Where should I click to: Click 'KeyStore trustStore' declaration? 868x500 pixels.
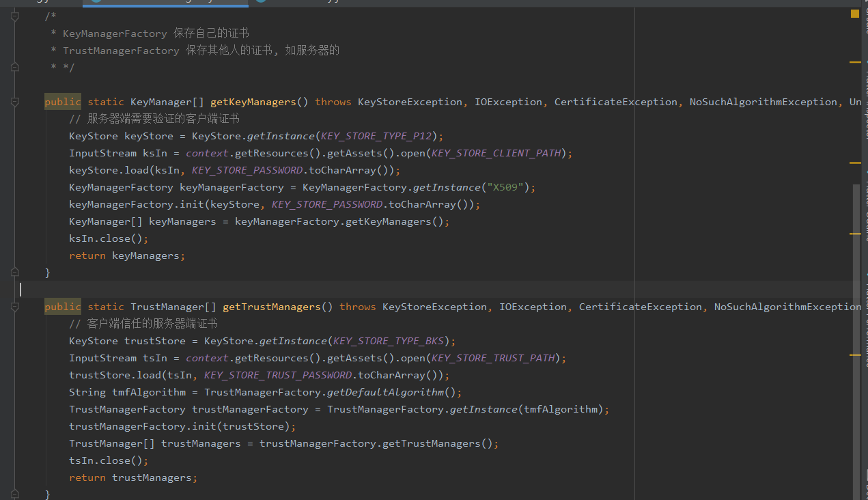coord(262,341)
